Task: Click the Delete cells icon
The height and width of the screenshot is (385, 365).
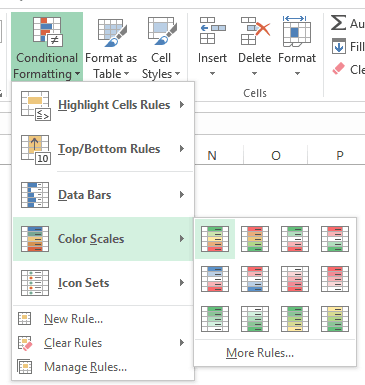Action: (x=255, y=31)
